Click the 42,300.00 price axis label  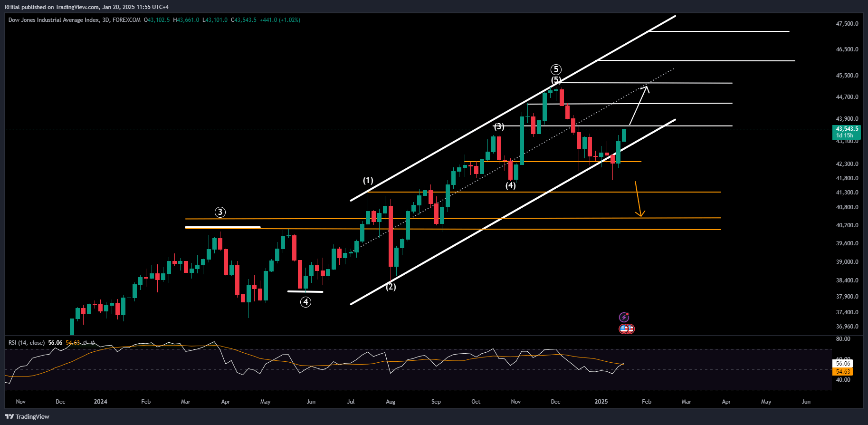point(847,164)
